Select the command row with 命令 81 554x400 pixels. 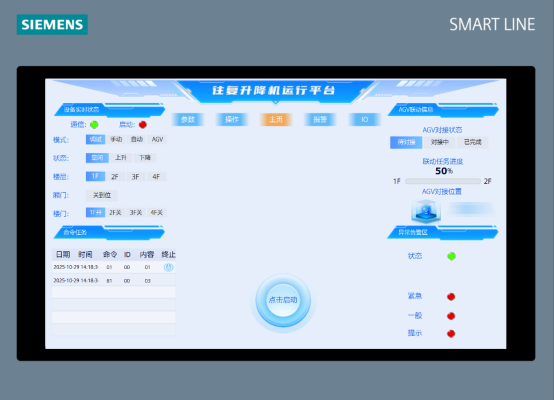click(113, 281)
